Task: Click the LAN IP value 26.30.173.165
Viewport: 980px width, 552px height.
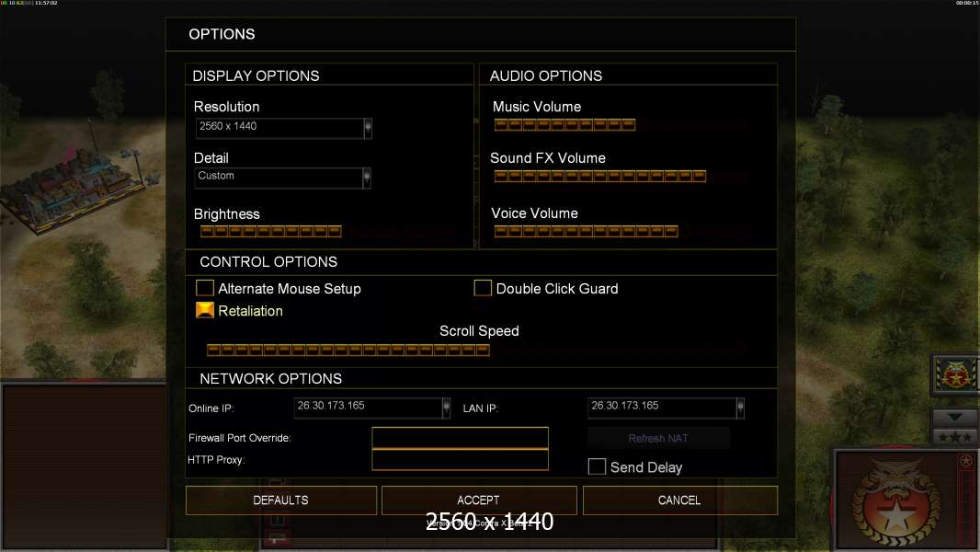Action: point(625,405)
